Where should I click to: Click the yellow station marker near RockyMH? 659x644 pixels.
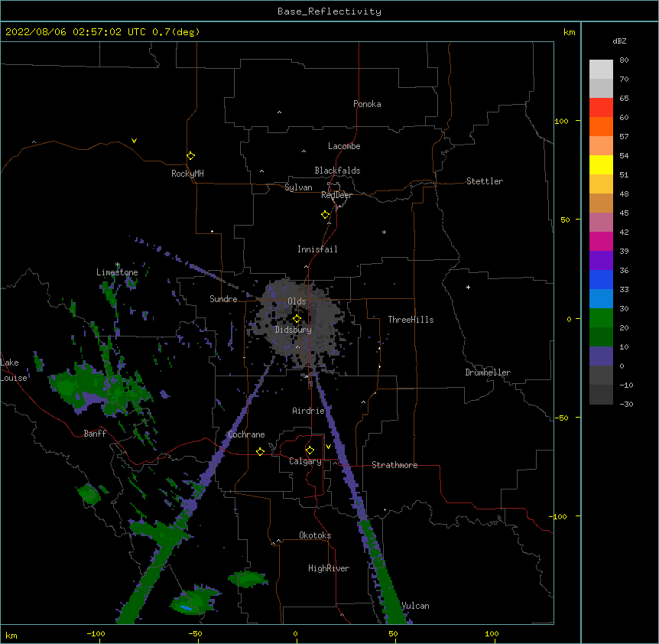[190, 155]
